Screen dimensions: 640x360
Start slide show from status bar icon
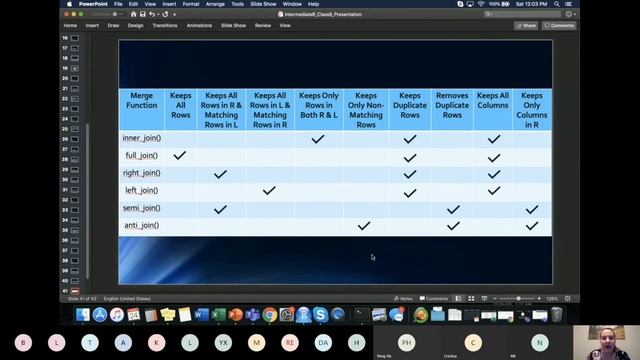pos(484,299)
